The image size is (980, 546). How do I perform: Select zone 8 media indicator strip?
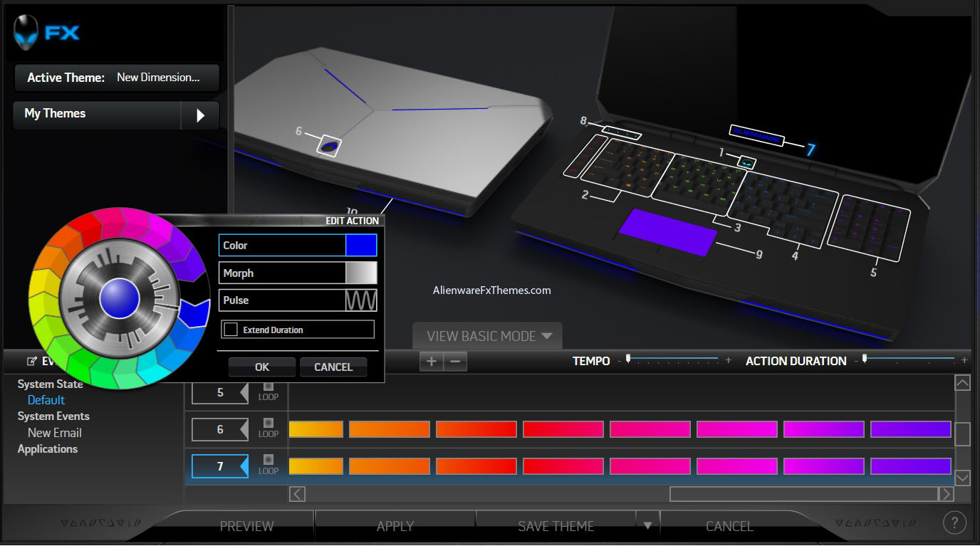620,132
